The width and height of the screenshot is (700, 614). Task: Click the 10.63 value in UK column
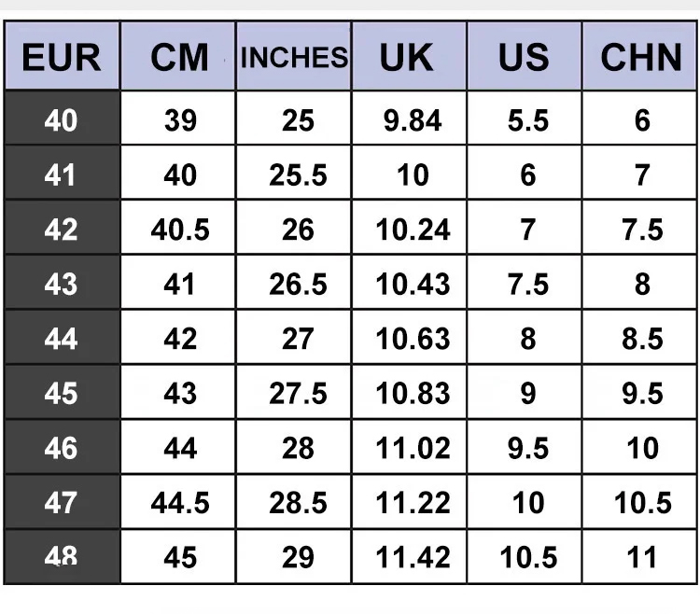pyautogui.click(x=413, y=339)
